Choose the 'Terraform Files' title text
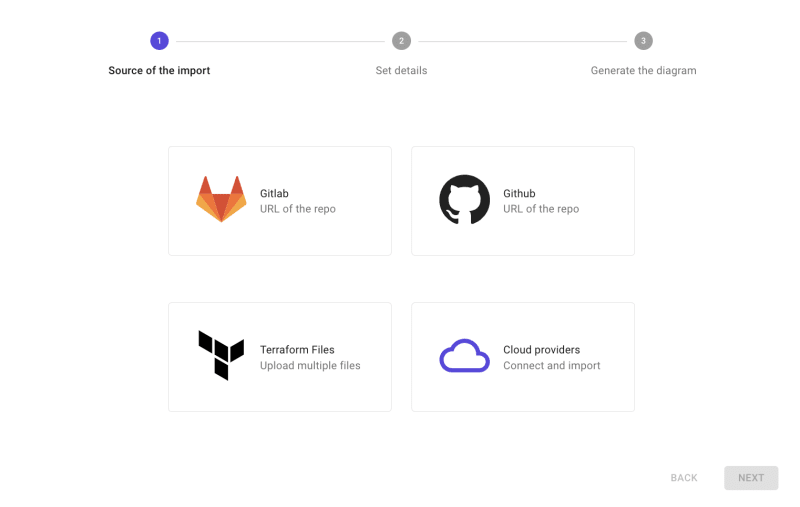The width and height of the screenshot is (800, 507). click(297, 350)
